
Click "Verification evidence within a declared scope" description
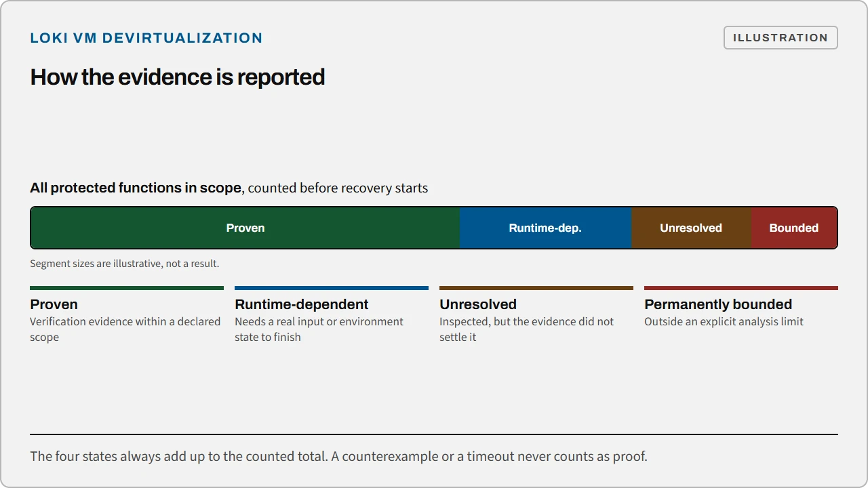tap(125, 329)
